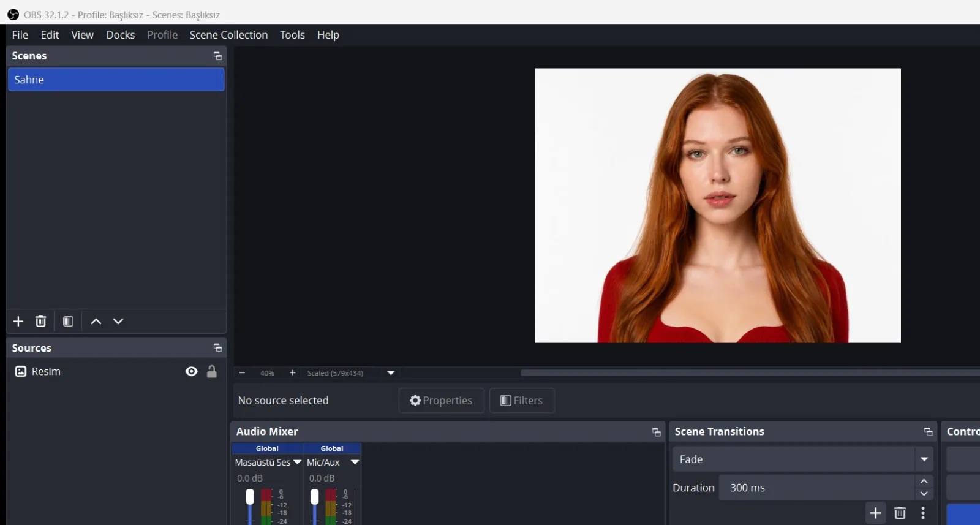980x525 pixels.
Task: Click the No source selected text
Action: (x=284, y=401)
